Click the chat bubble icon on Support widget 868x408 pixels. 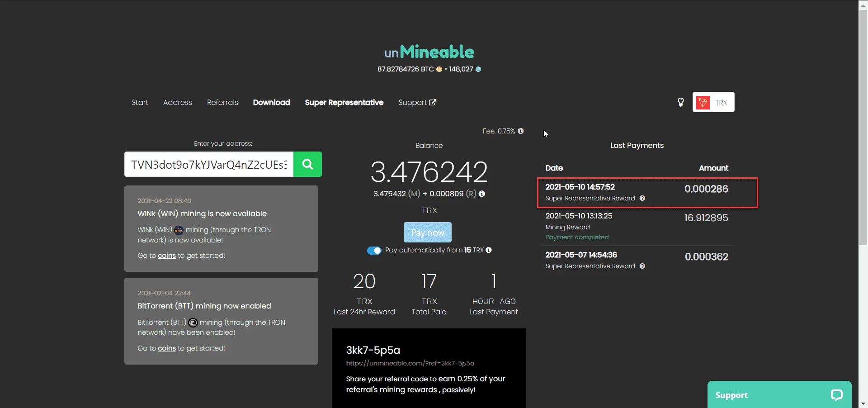click(836, 395)
